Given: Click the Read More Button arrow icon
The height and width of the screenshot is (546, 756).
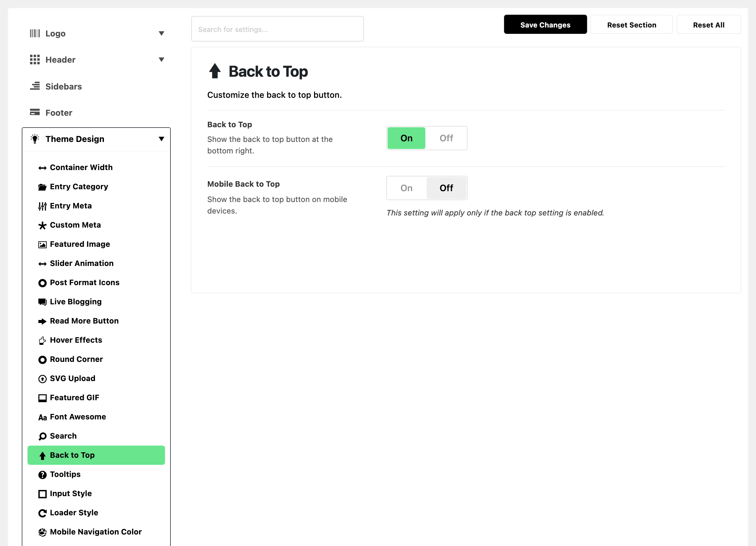Looking at the screenshot, I should [x=42, y=321].
